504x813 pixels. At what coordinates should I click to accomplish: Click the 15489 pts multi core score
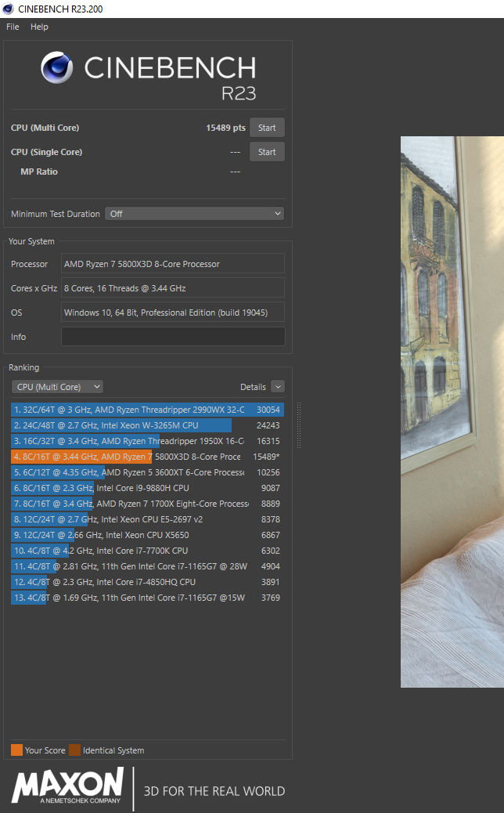pyautogui.click(x=225, y=128)
